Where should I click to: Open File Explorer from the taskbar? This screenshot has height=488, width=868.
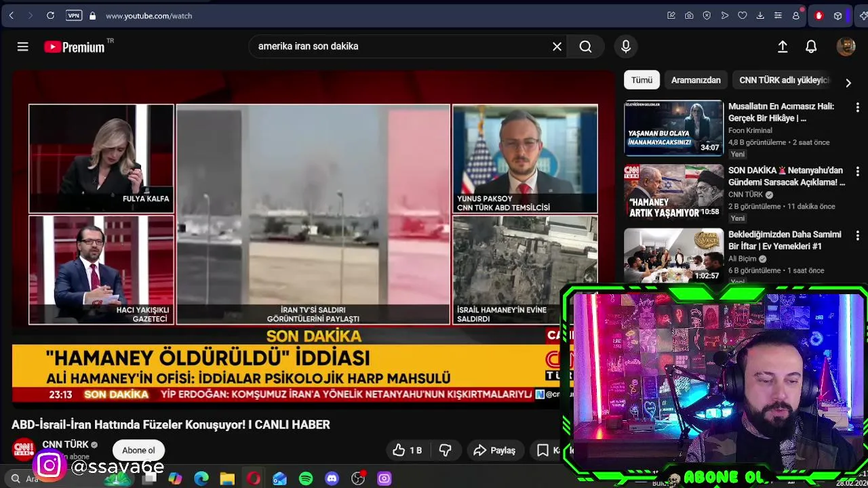227,479
